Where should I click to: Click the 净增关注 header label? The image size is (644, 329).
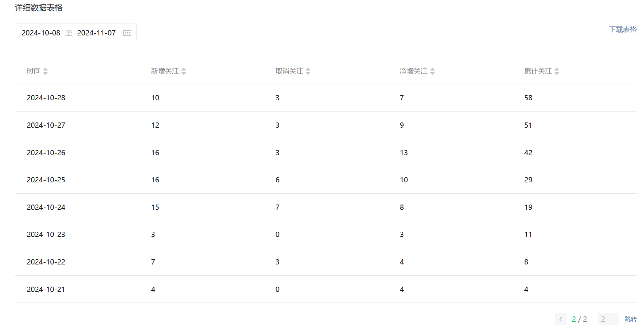414,71
